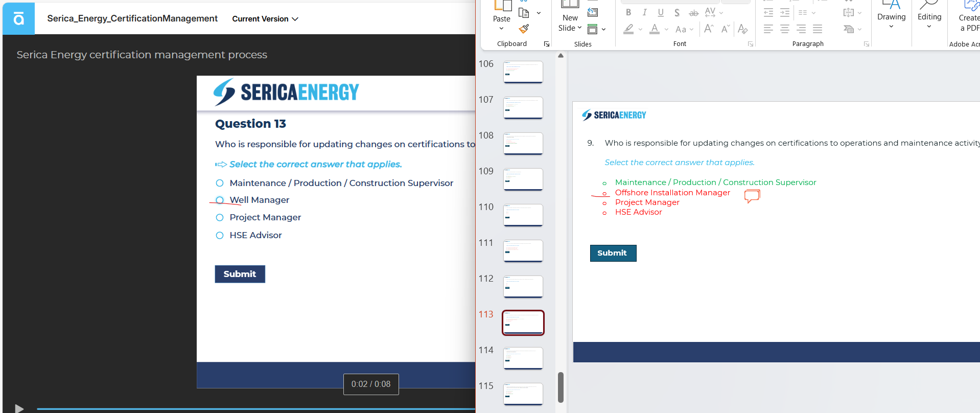The image size is (980, 413).
Task: Click 'Offshore Installation Manager' text on slide
Action: [x=672, y=192]
